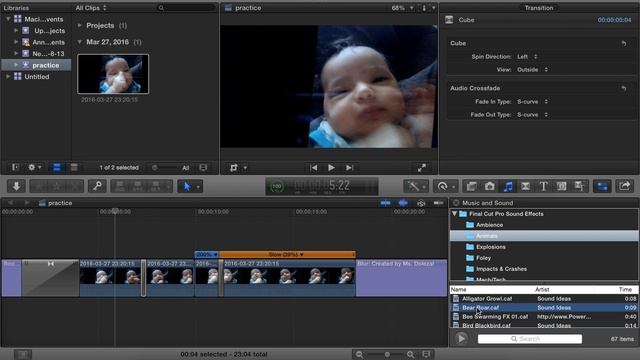Image resolution: width=640 pixels, height=360 pixels.
Task: Open Fade In Type dropdown
Action: (x=532, y=102)
